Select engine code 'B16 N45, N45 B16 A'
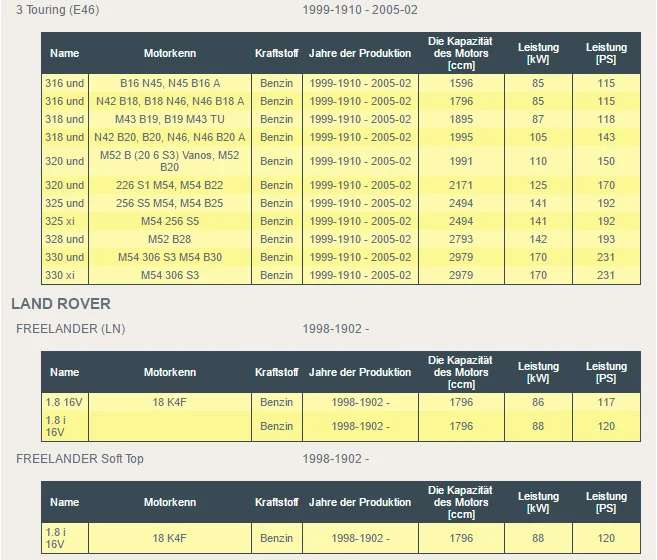This screenshot has height=560, width=657. (x=170, y=83)
